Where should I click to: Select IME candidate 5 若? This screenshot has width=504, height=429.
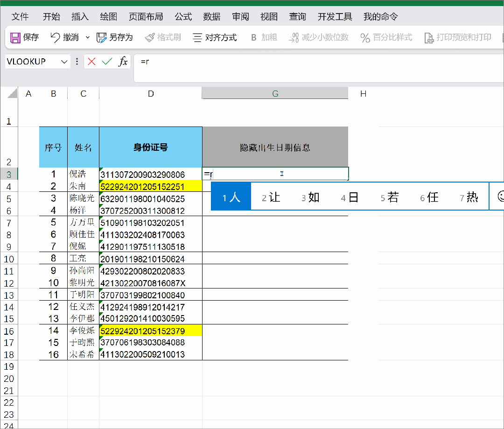coord(390,197)
